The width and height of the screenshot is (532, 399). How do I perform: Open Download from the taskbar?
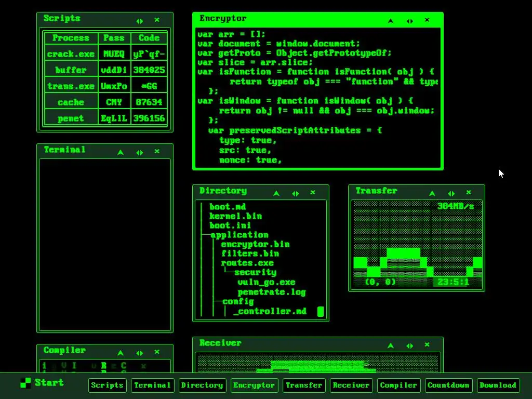[x=498, y=385]
